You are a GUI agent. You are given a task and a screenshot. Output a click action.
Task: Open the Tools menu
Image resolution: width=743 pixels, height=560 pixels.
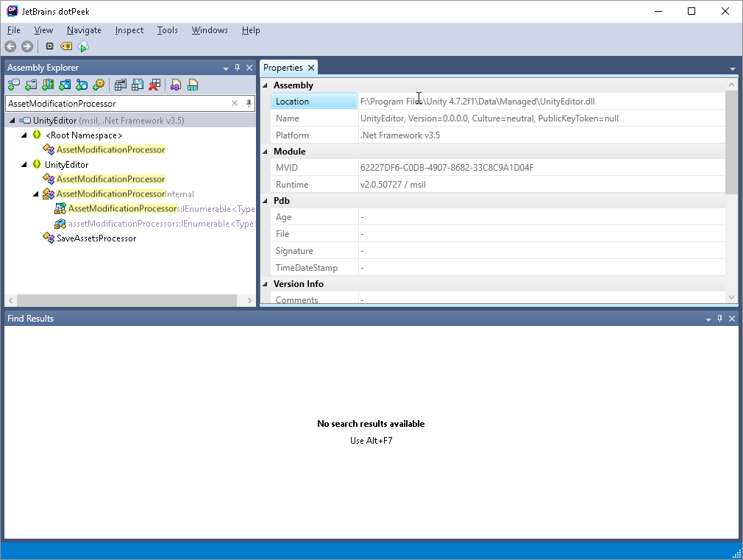point(167,30)
